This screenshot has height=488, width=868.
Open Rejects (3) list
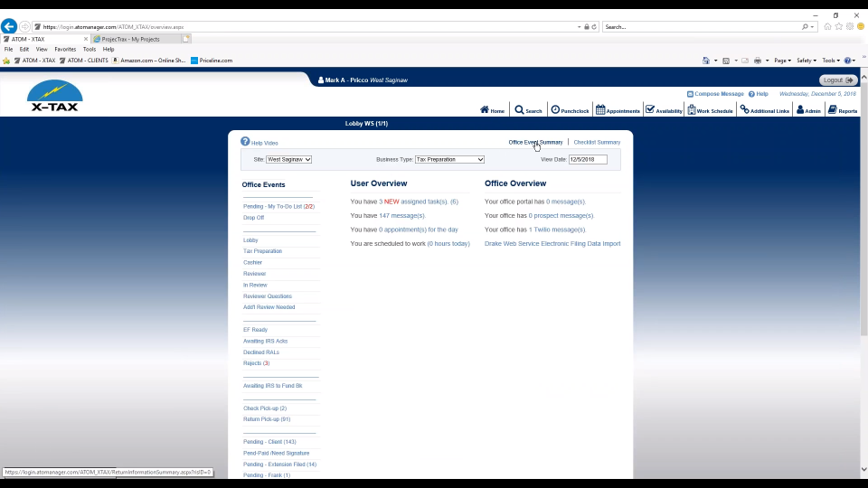click(256, 363)
